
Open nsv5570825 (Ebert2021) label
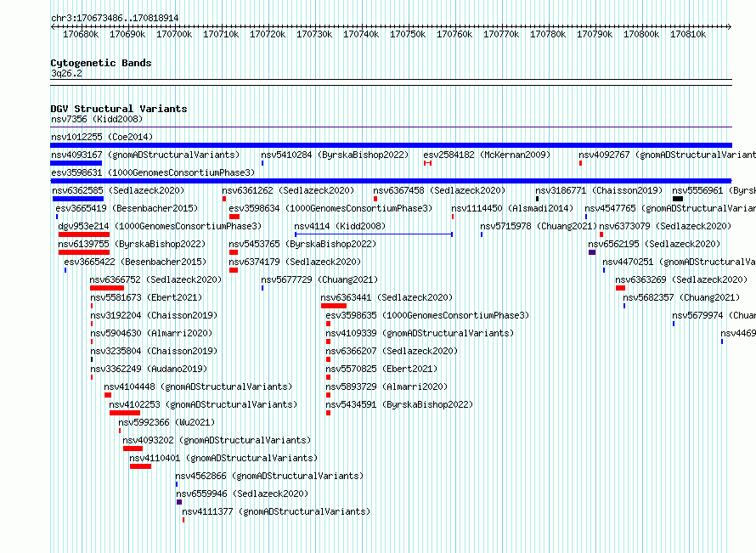(381, 369)
